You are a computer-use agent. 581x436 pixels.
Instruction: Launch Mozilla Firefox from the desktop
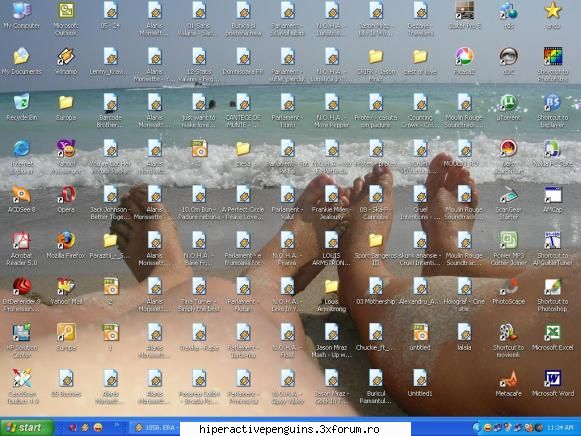pos(66,245)
